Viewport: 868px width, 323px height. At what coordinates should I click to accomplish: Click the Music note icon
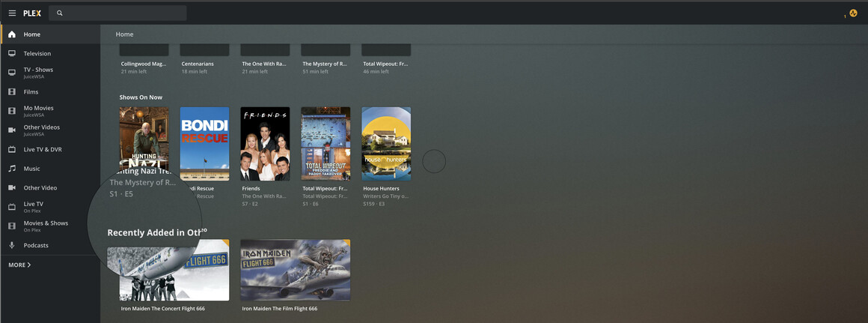(12, 169)
